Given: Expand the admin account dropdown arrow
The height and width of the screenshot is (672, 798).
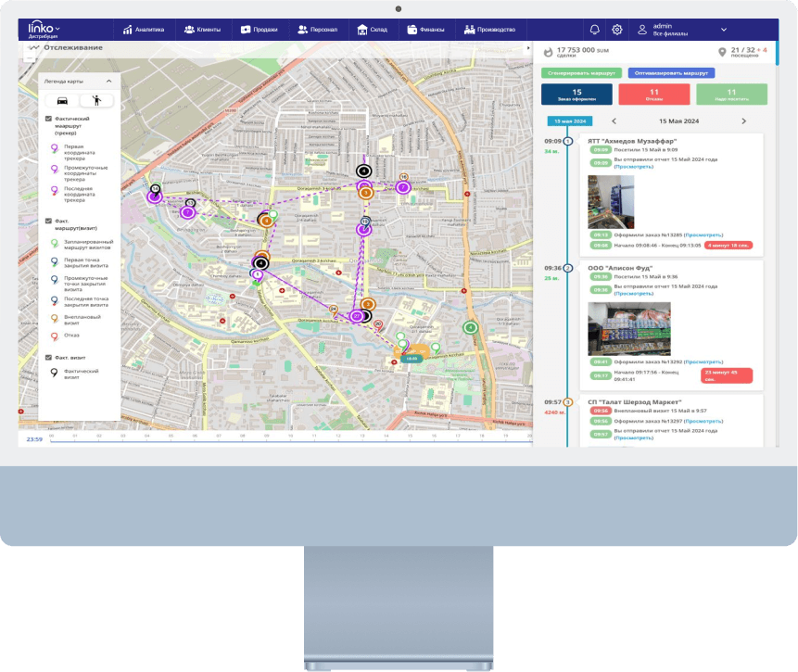Looking at the screenshot, I should (x=724, y=30).
